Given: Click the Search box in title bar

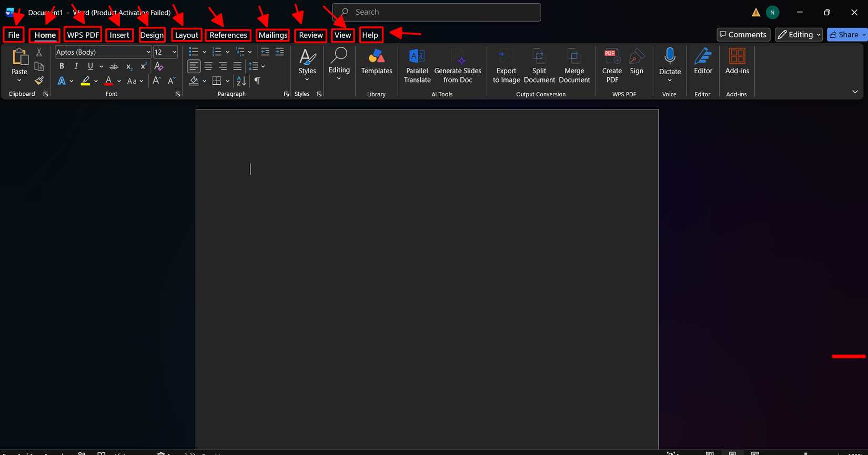Looking at the screenshot, I should [437, 12].
